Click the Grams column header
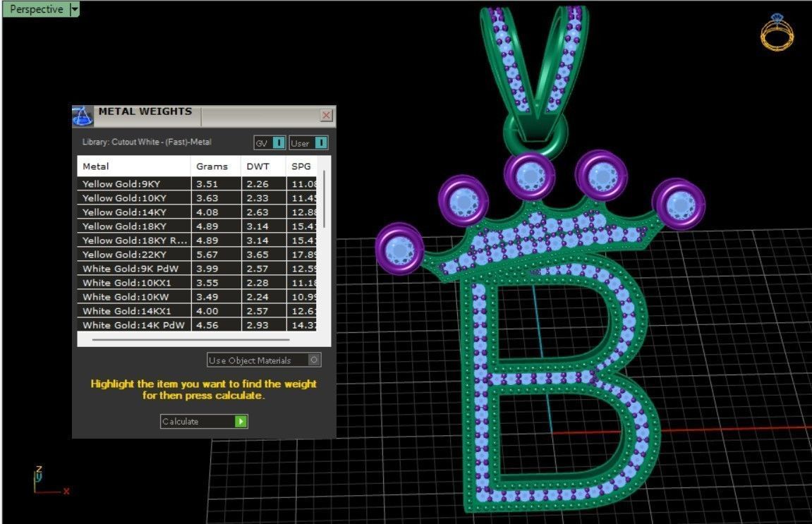 coord(215,166)
